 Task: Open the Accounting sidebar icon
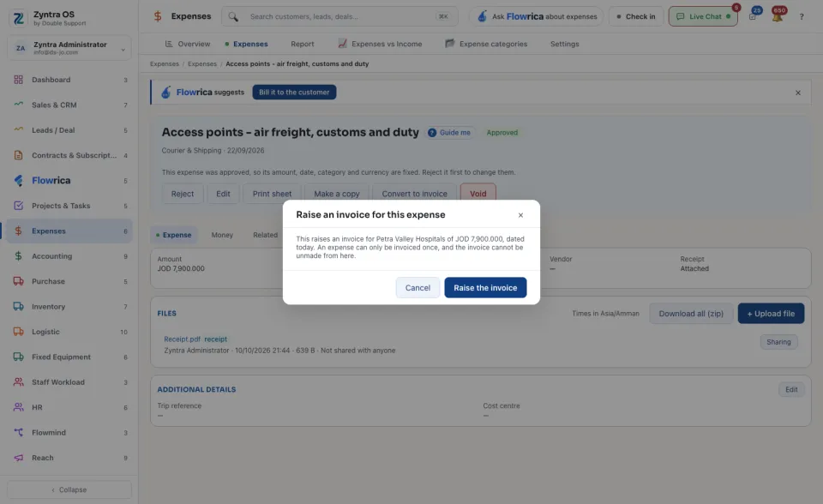(x=18, y=256)
